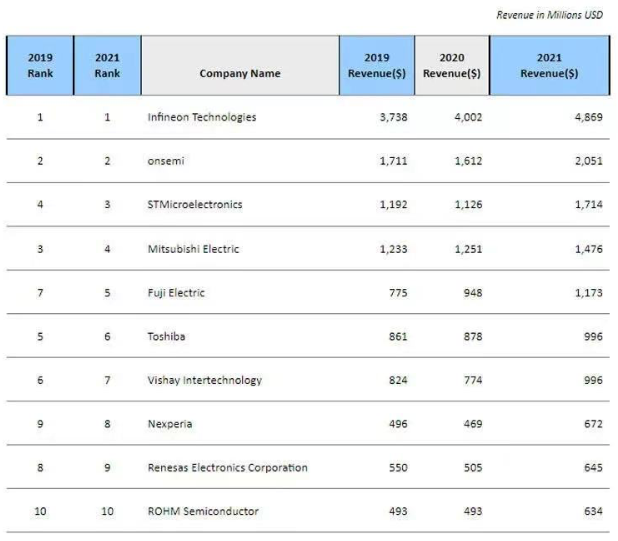This screenshot has height=541, width=618.
Task: Click onsemi's 2019 revenue value 1,711
Action: coord(393,161)
